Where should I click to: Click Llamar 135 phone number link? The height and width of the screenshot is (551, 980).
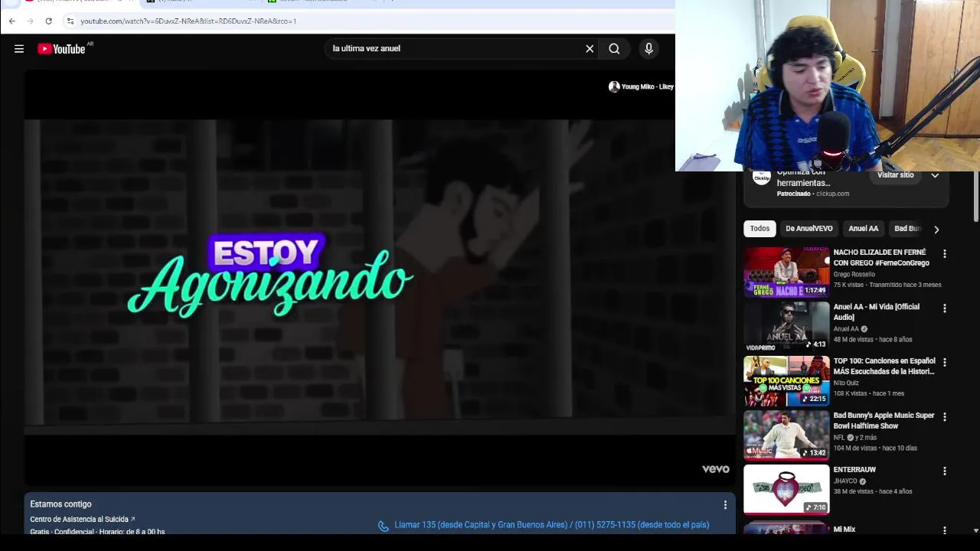(x=551, y=525)
